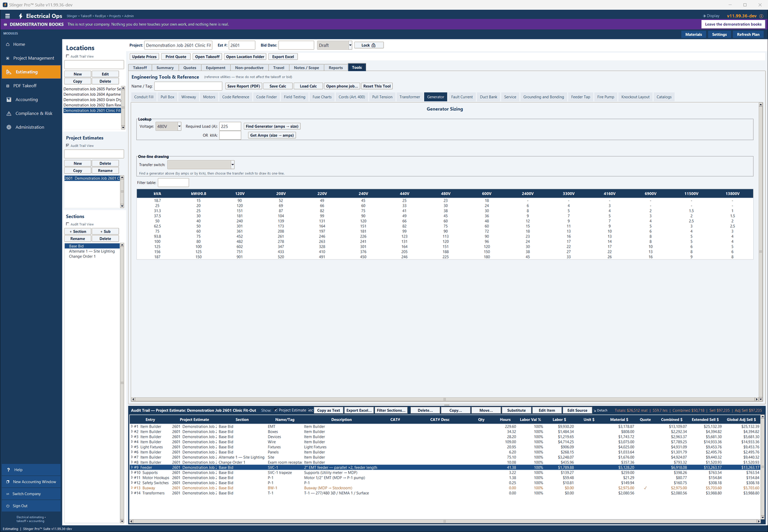
Task: Switch to the Summary tab
Action: (165, 68)
